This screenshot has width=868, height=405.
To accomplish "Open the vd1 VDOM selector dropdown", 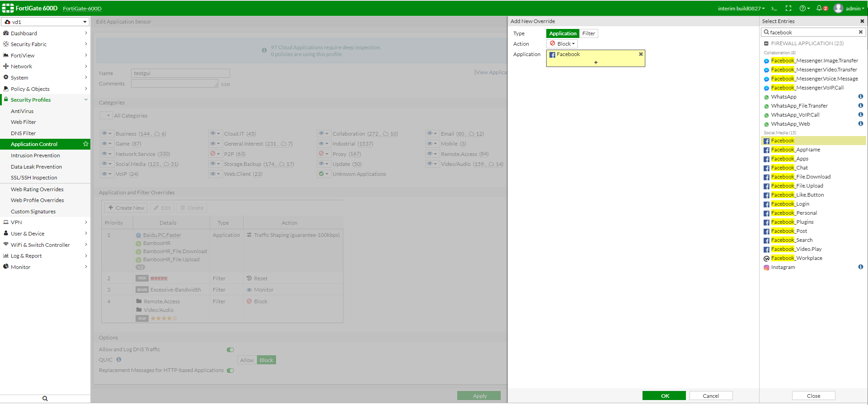I will (x=45, y=22).
